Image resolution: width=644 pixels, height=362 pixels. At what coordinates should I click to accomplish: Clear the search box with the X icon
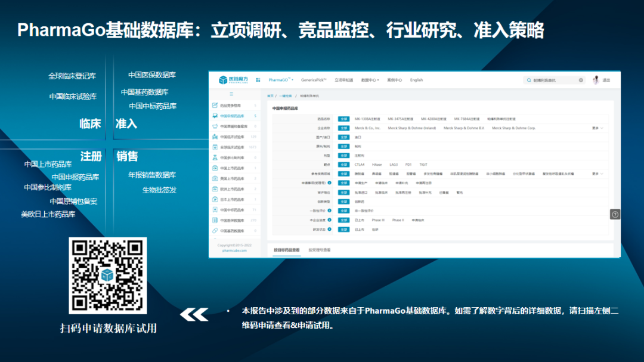(x=581, y=80)
